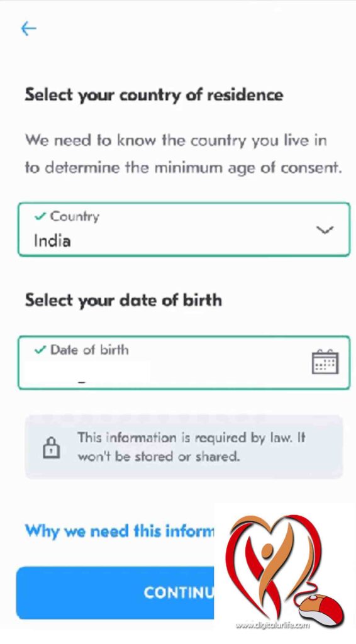The width and height of the screenshot is (356, 644).
Task: Click the 'required by law' info notice
Action: point(184,447)
